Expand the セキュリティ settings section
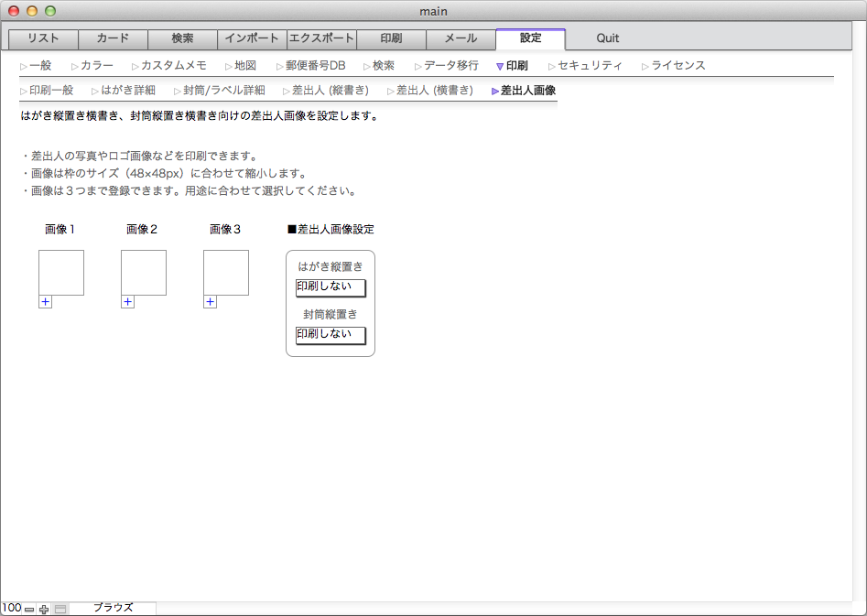This screenshot has height=616, width=867. click(x=590, y=66)
